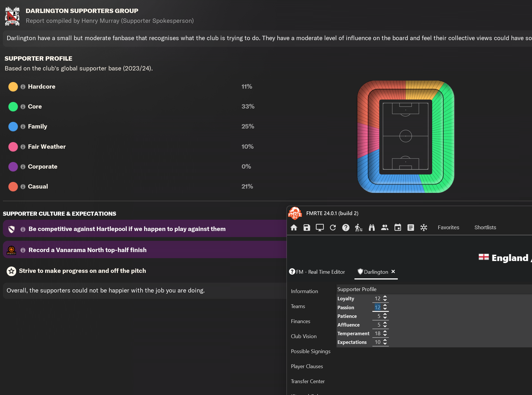Click the info icon beside Core

tap(23, 107)
